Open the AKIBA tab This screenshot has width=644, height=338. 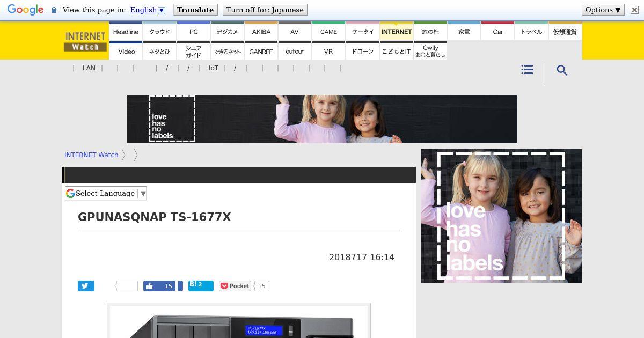click(261, 32)
